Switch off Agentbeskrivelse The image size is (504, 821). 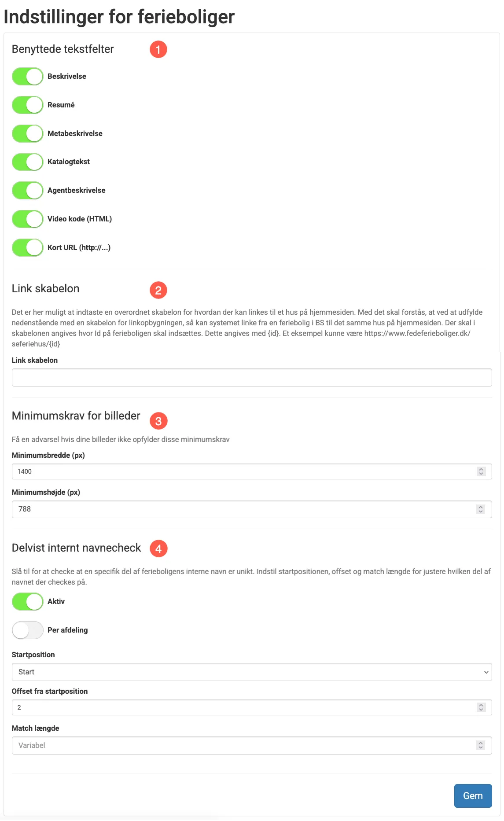(27, 190)
